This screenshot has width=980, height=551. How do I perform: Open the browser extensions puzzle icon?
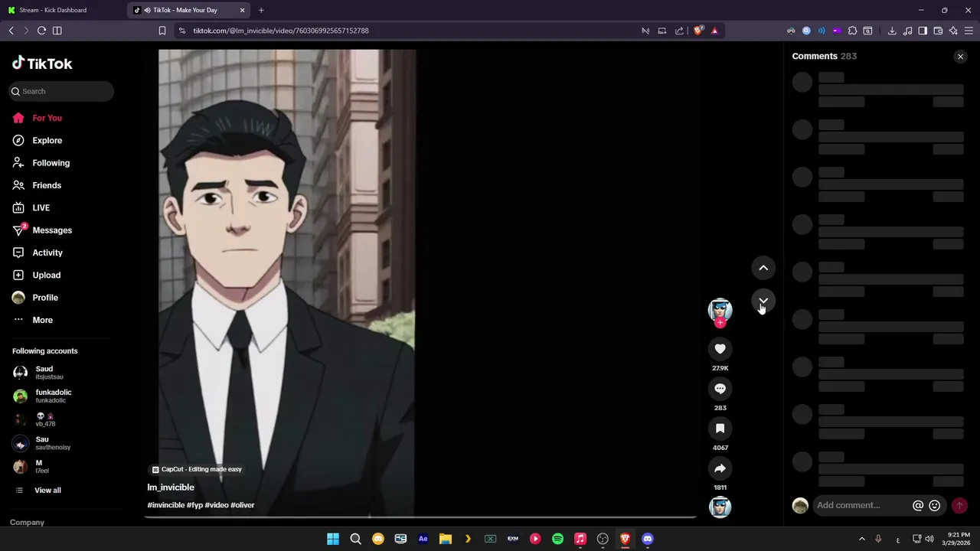pos(852,31)
